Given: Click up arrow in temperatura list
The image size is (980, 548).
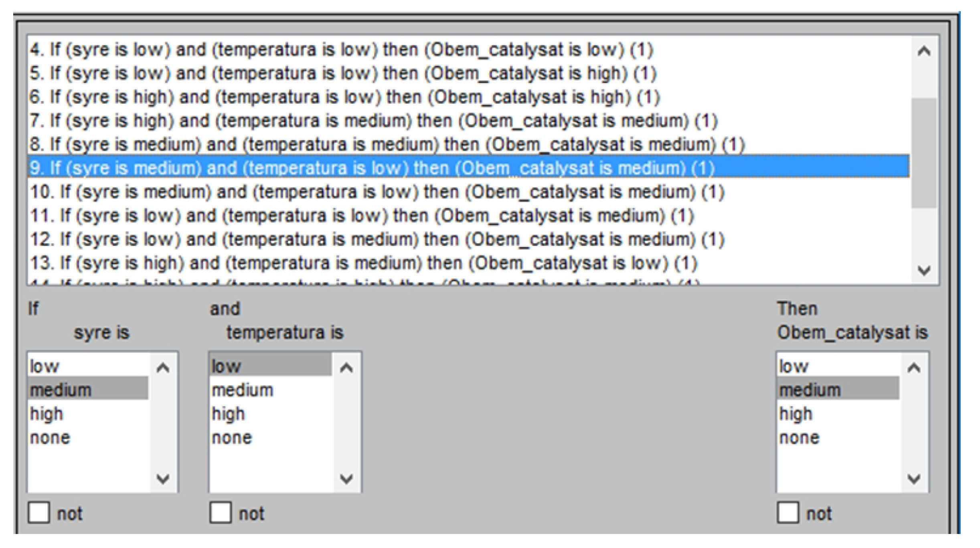Looking at the screenshot, I should pos(346,368).
